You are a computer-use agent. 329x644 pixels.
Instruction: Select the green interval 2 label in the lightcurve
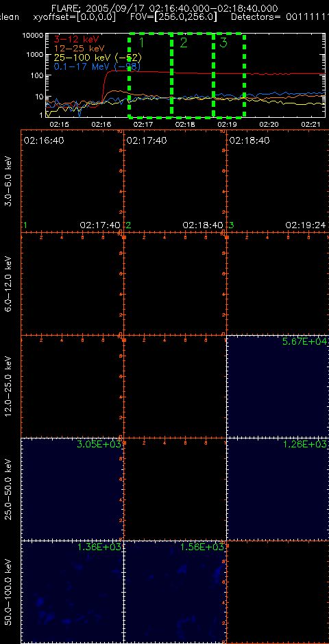[183, 42]
